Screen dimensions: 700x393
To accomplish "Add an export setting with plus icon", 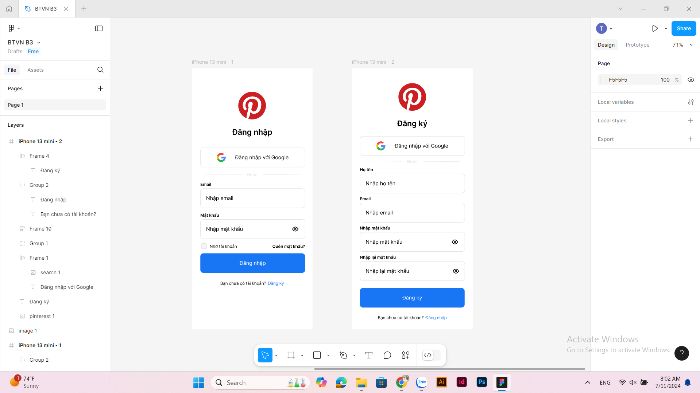I will click(x=691, y=139).
